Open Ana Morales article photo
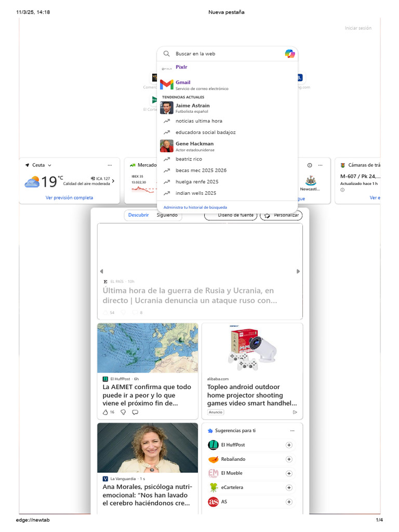The height and width of the screenshot is (532, 399). (148, 448)
